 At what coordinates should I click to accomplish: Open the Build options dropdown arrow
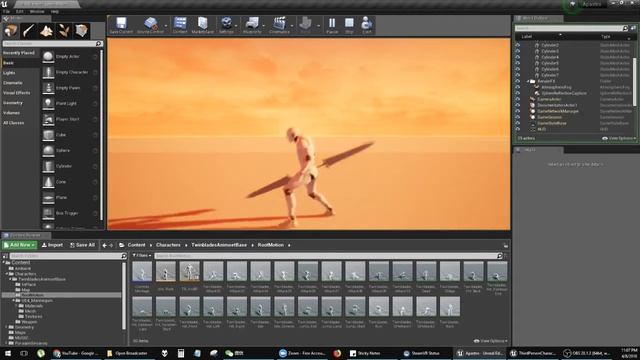[318, 25]
